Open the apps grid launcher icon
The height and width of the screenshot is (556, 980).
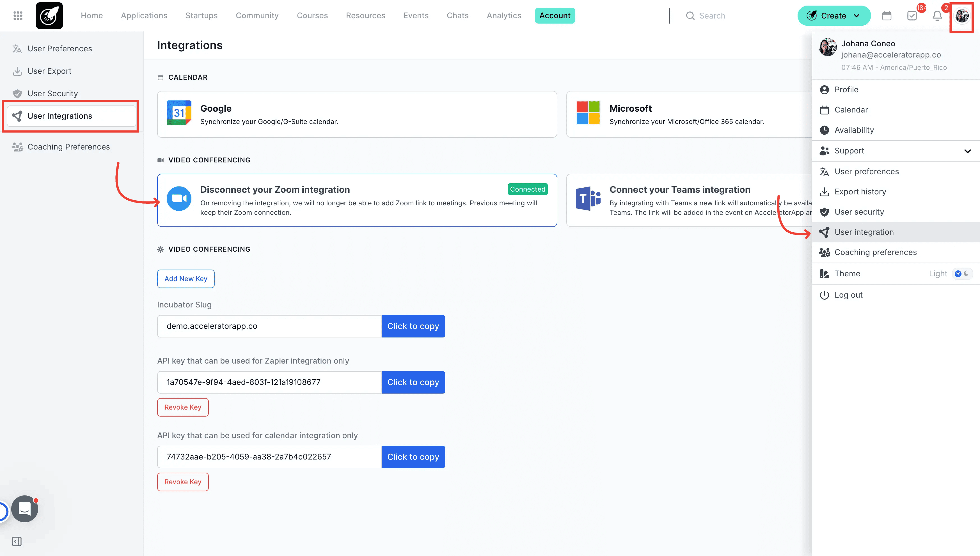pyautogui.click(x=18, y=16)
